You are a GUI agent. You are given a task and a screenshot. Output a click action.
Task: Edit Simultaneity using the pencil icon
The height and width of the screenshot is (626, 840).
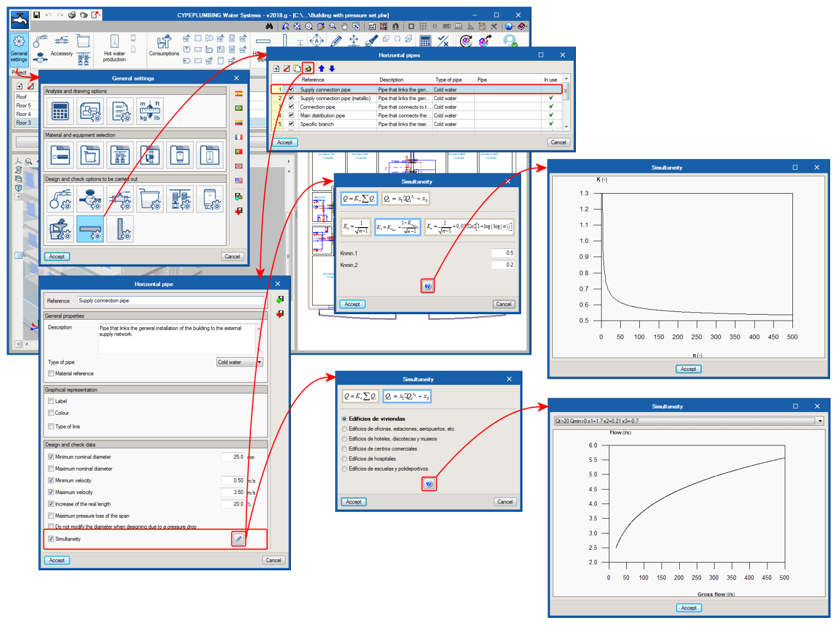coord(238,539)
